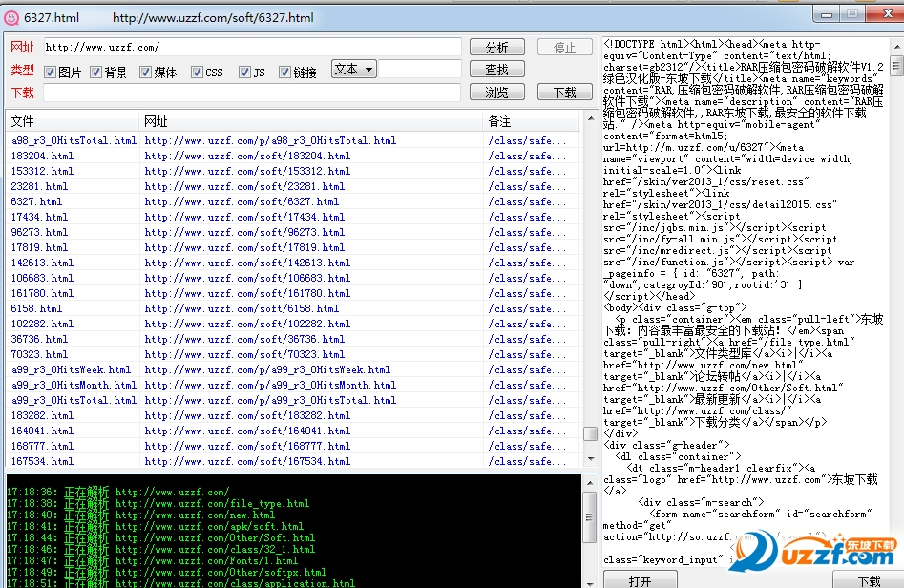Click the log panel scrollbar up arrow
This screenshot has width=904, height=588.
point(590,482)
